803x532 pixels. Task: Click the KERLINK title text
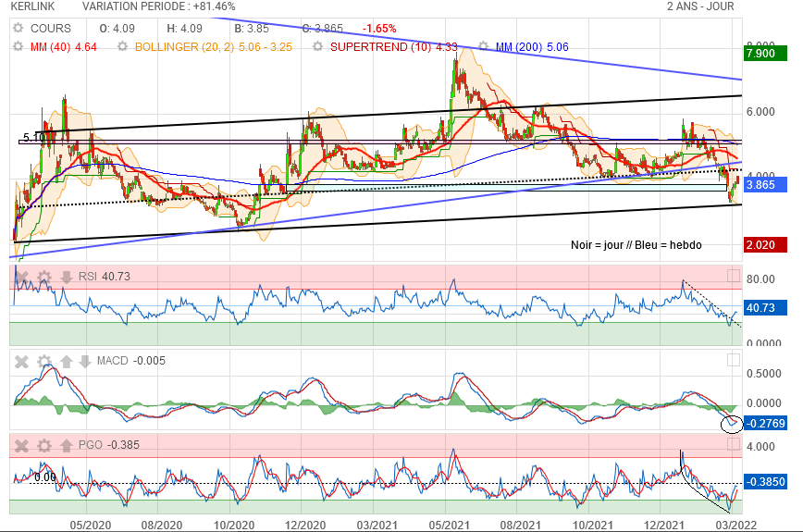(x=32, y=6)
